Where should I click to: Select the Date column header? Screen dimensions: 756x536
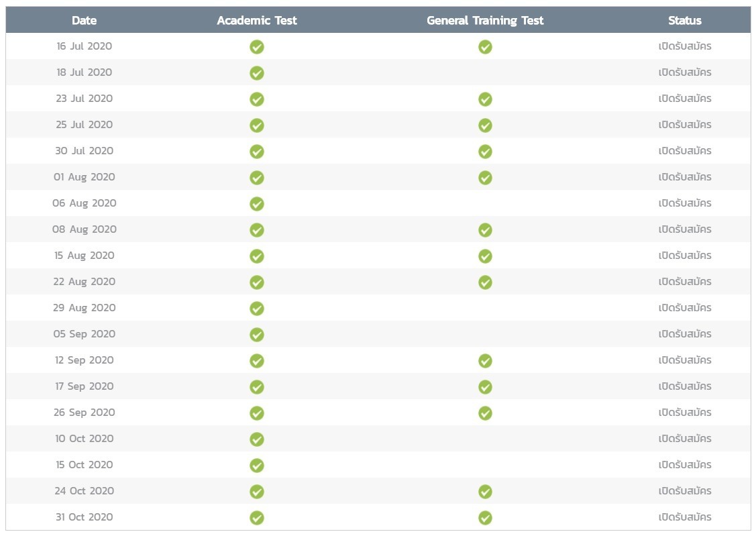point(85,20)
